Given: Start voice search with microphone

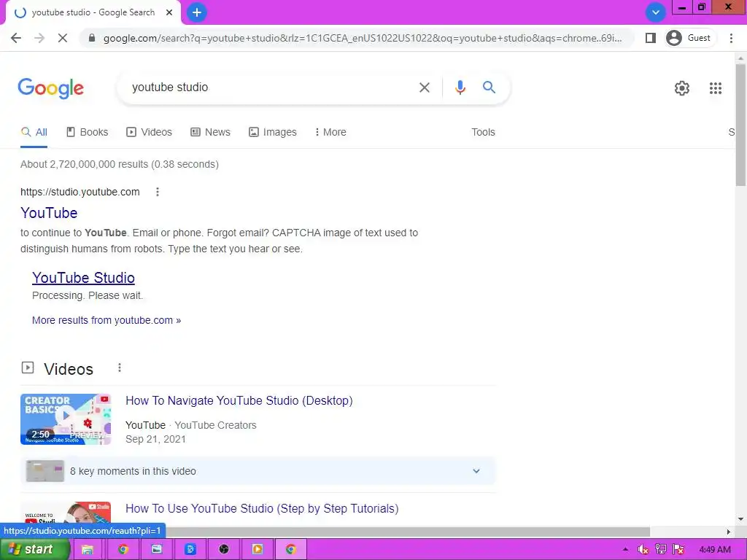Looking at the screenshot, I should click(x=460, y=87).
